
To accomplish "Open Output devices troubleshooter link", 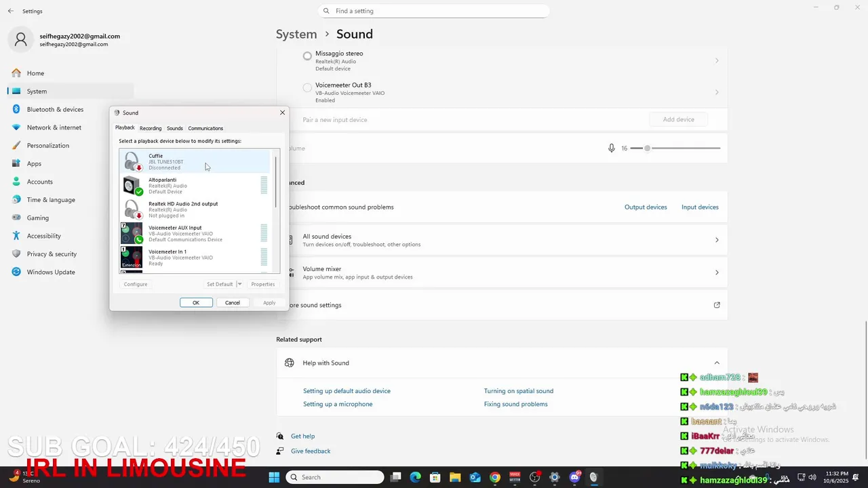I will pyautogui.click(x=646, y=207).
